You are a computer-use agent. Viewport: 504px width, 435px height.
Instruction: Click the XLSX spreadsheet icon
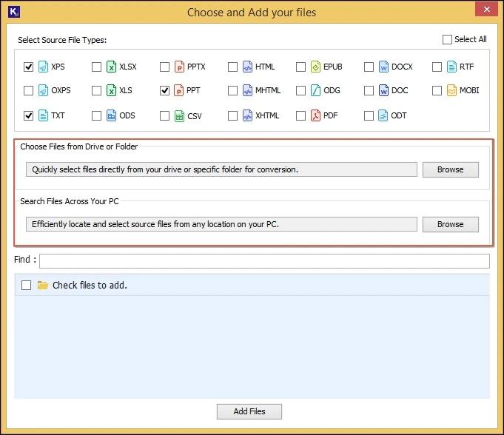(x=111, y=67)
